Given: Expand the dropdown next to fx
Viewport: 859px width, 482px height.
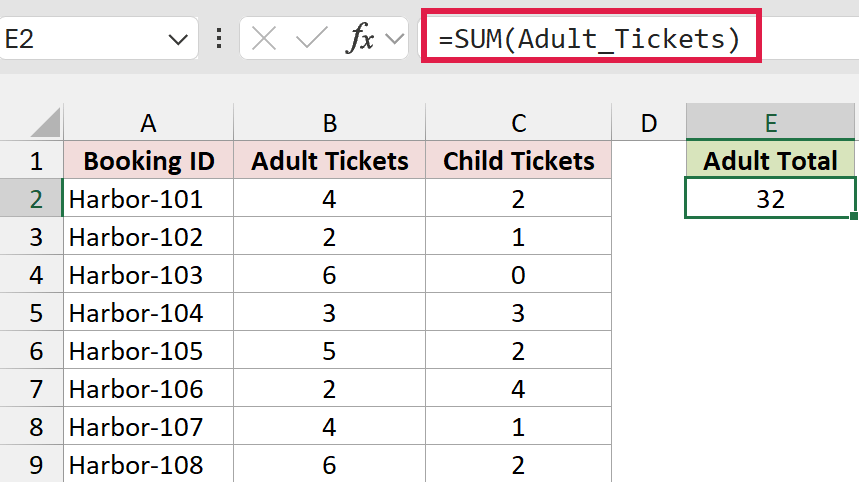Looking at the screenshot, I should coord(394,39).
